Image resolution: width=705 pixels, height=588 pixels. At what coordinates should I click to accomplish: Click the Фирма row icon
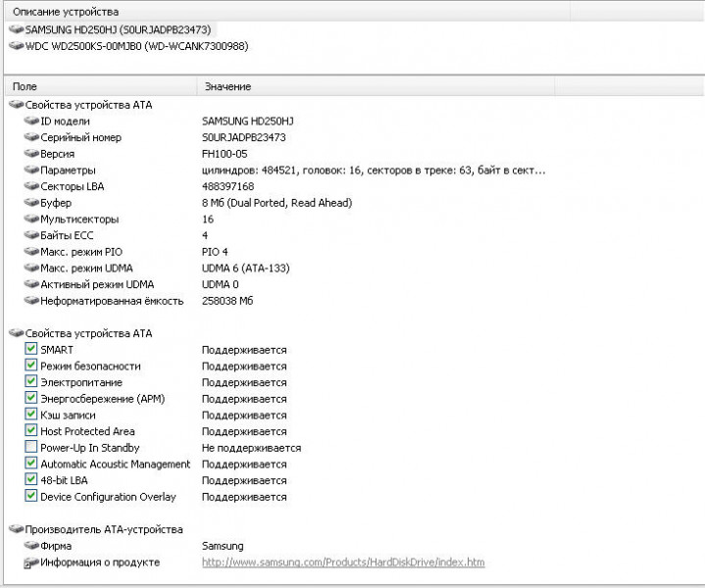[31, 546]
